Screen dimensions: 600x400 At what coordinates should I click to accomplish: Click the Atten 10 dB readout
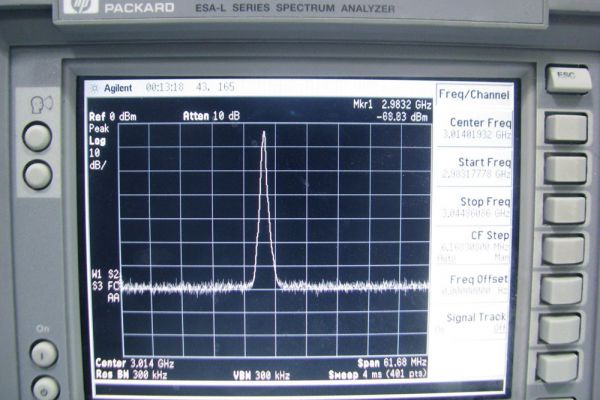[211, 116]
